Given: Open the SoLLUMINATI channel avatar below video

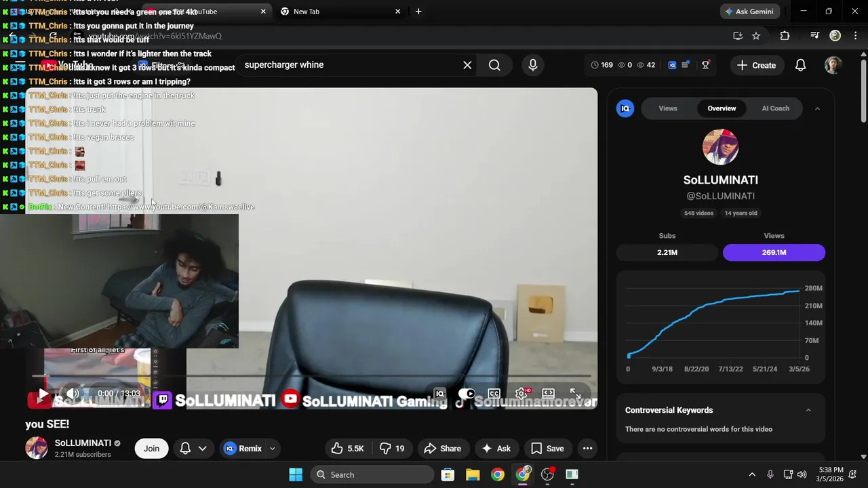Looking at the screenshot, I should click(37, 448).
